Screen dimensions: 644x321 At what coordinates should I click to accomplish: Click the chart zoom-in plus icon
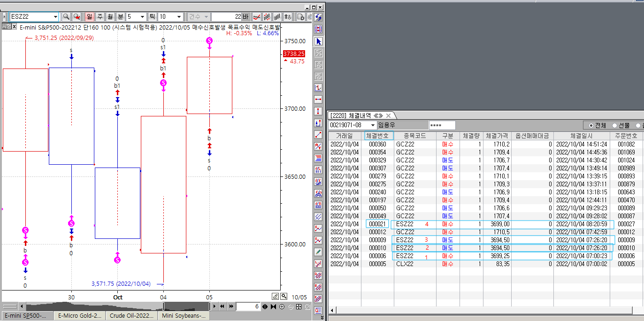coord(282,307)
